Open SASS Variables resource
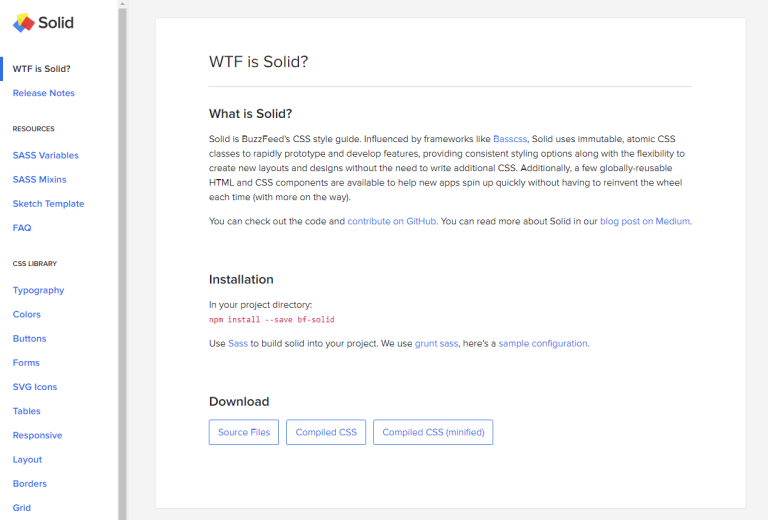Screen dimensions: 768x520 tap(46, 155)
